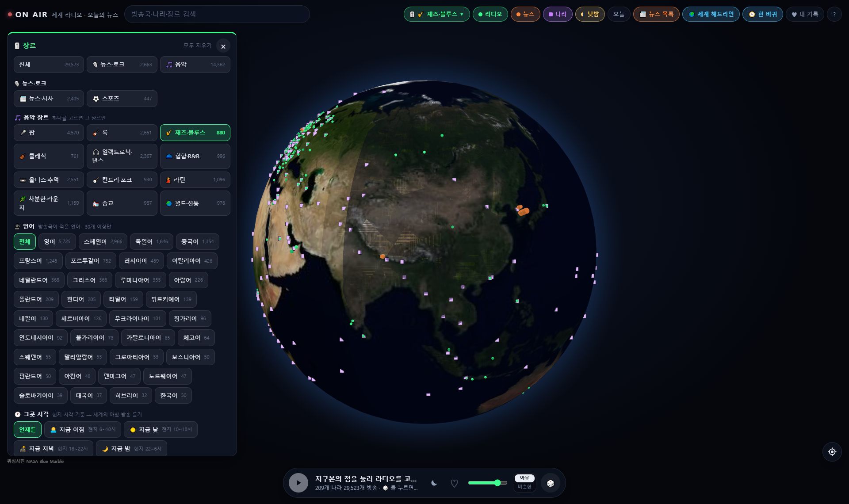Toggle the 낮밤 day-night pill

click(x=590, y=14)
